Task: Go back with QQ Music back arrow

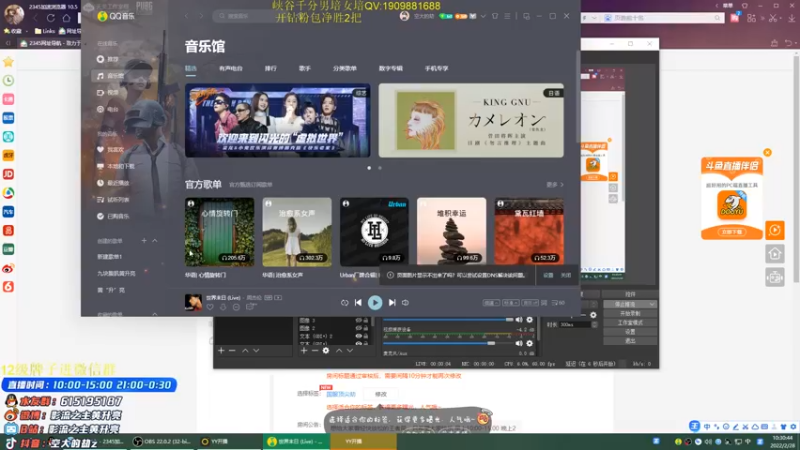Action: pos(187,16)
